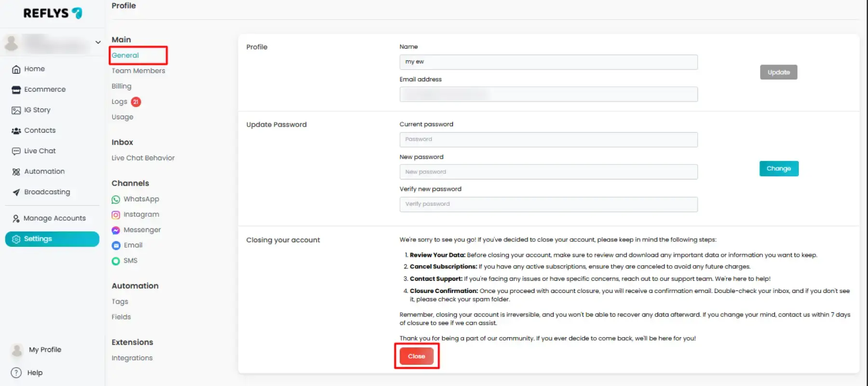Click into the Name text field
Image resolution: width=868 pixels, height=386 pixels.
(x=548, y=62)
